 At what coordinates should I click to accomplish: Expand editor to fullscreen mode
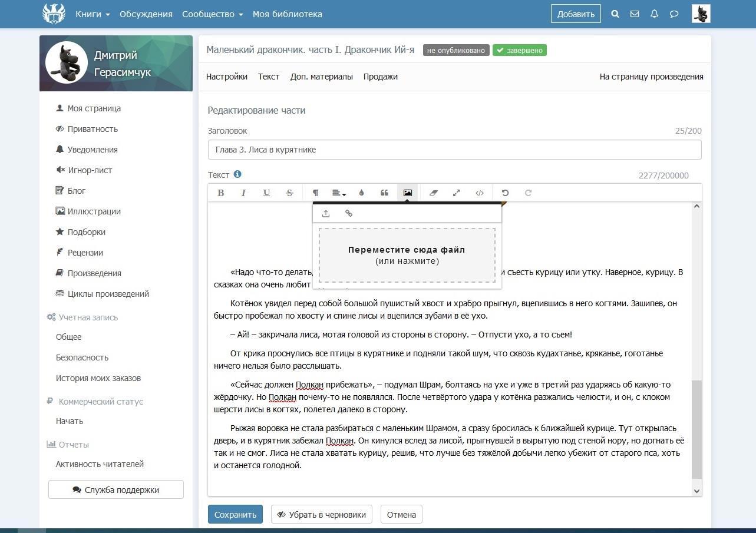(456, 193)
